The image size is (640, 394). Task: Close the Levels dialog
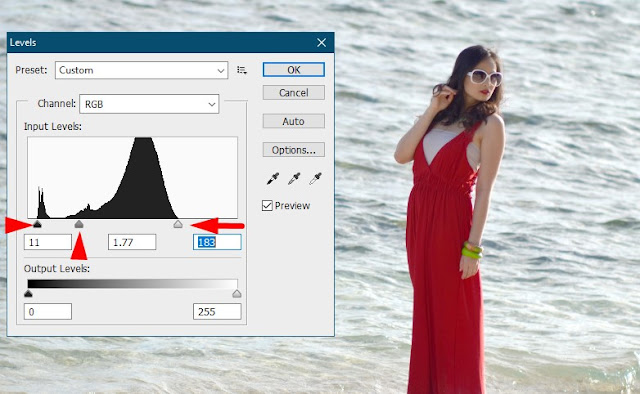coord(322,42)
